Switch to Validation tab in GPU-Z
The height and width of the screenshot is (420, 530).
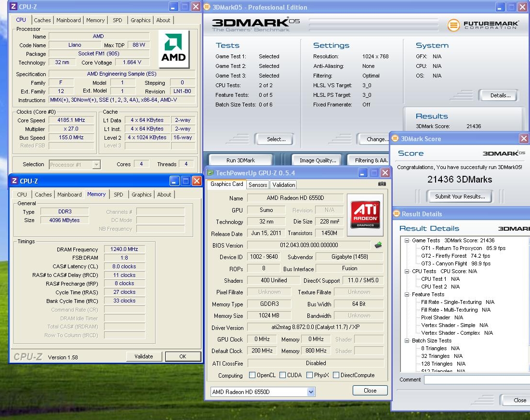(284, 184)
